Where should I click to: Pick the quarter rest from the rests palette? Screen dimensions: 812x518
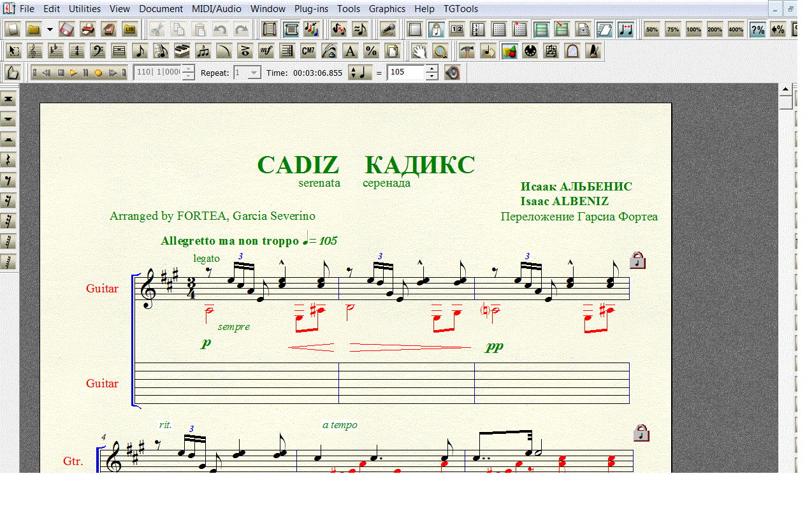(8, 160)
